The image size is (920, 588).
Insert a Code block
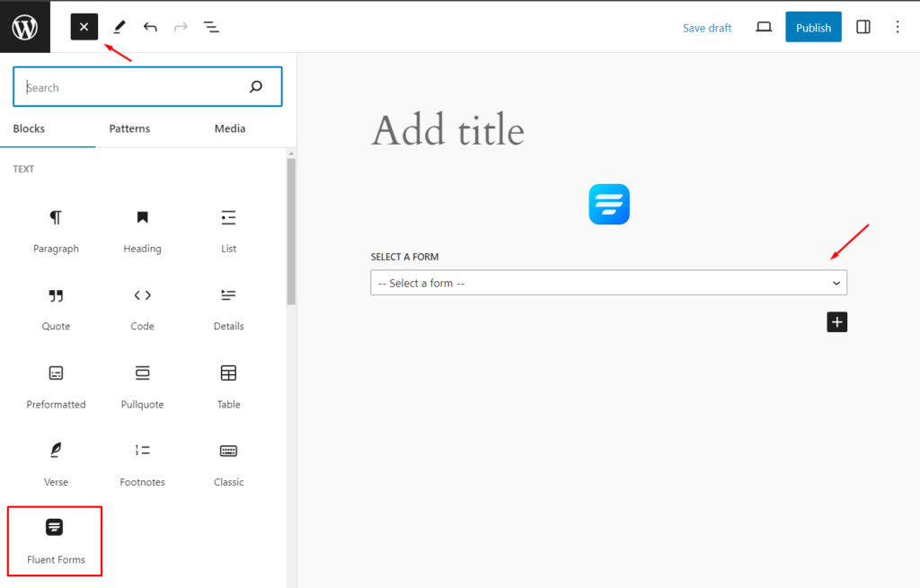[x=142, y=310]
